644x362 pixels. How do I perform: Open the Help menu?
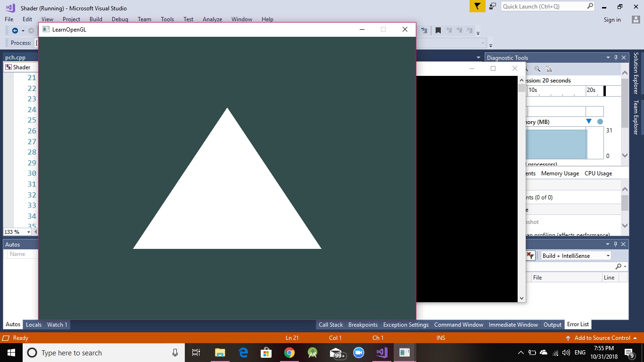267,19
